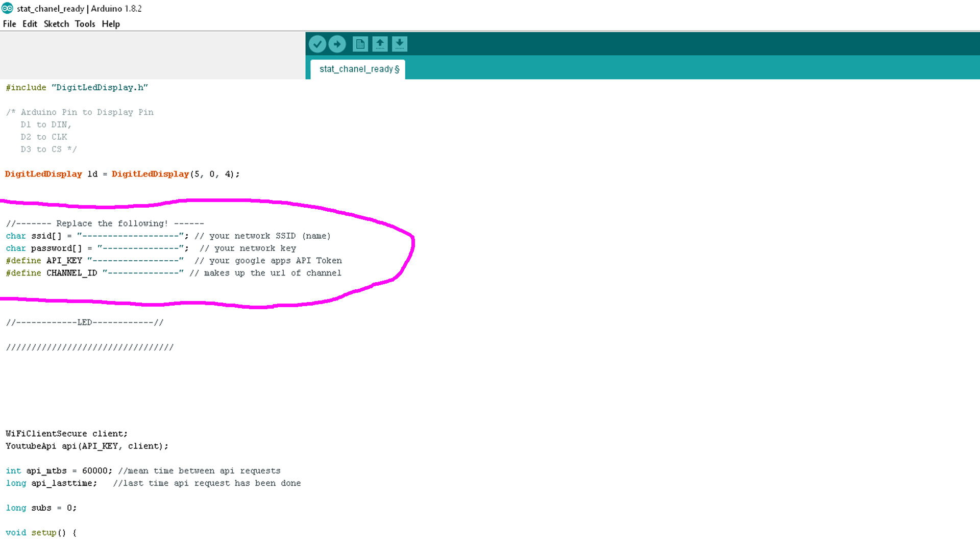Click the Arduino logo in title bar
980x551 pixels.
(7, 8)
